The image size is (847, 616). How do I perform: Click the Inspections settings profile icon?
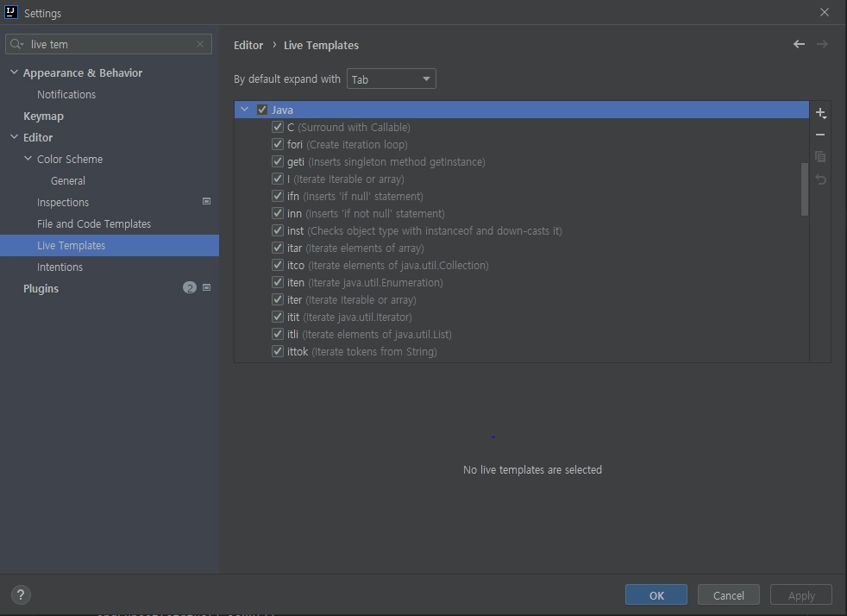206,201
